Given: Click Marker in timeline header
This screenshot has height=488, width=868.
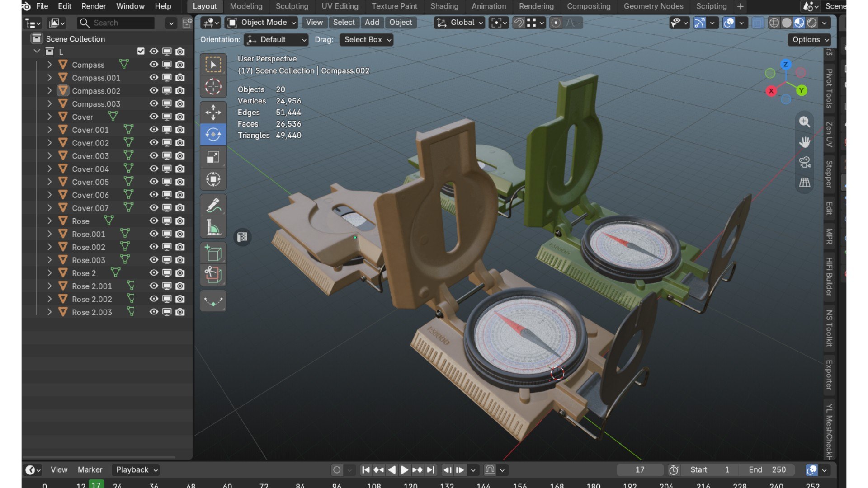Looking at the screenshot, I should (90, 470).
